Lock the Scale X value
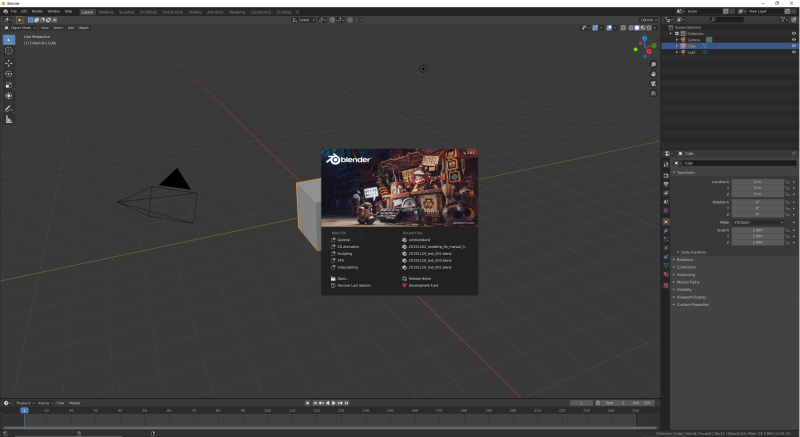 coord(787,230)
